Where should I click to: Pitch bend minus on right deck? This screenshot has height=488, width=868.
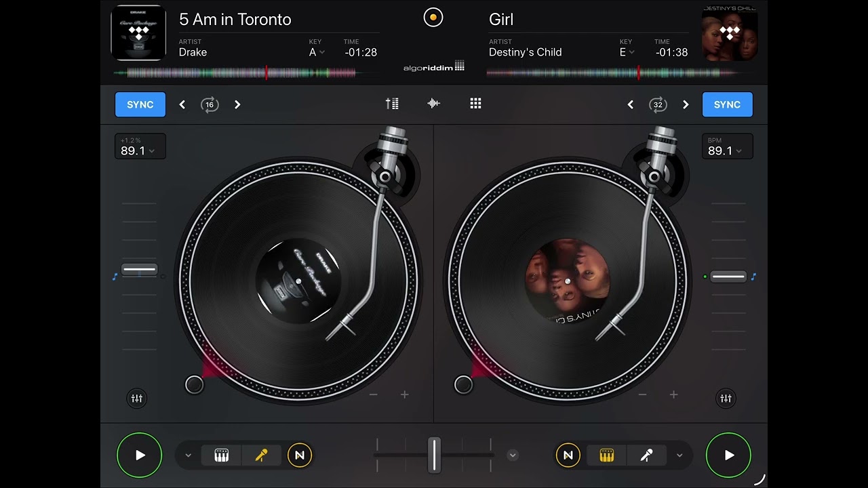(642, 394)
